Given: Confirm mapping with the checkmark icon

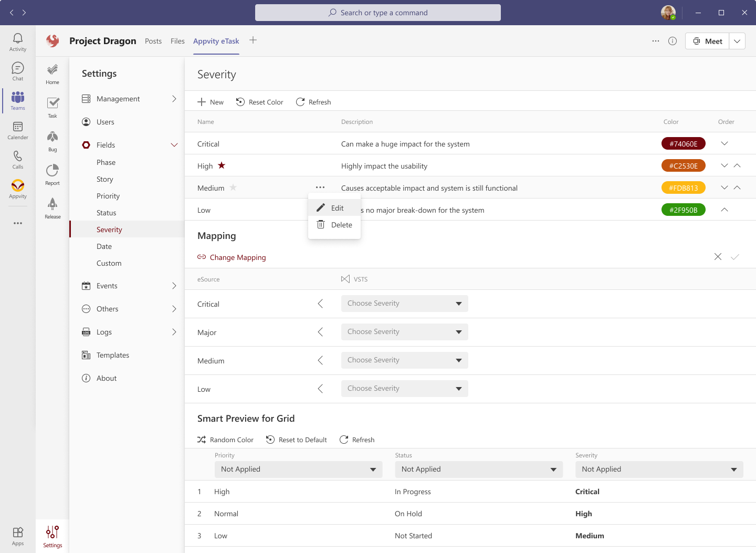Looking at the screenshot, I should [x=735, y=257].
